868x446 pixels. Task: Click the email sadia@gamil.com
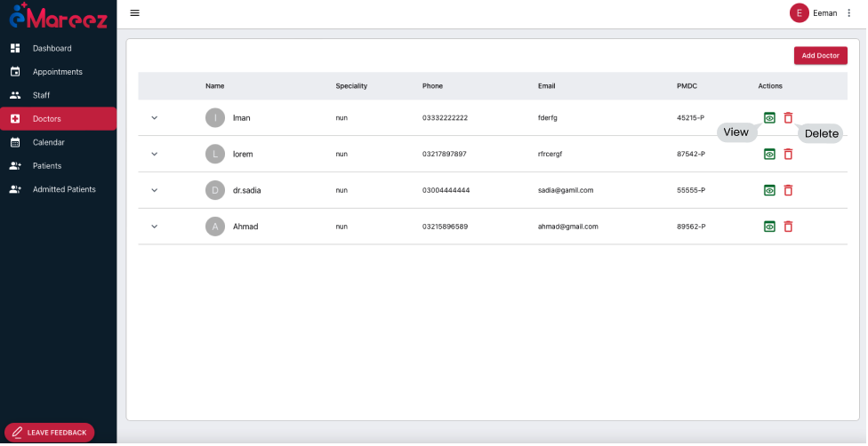point(566,190)
